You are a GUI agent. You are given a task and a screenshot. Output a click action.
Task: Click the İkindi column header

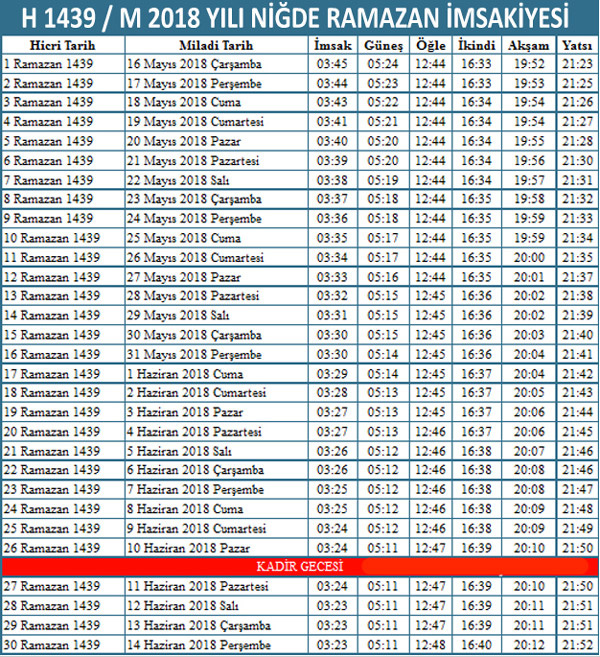pyautogui.click(x=477, y=46)
